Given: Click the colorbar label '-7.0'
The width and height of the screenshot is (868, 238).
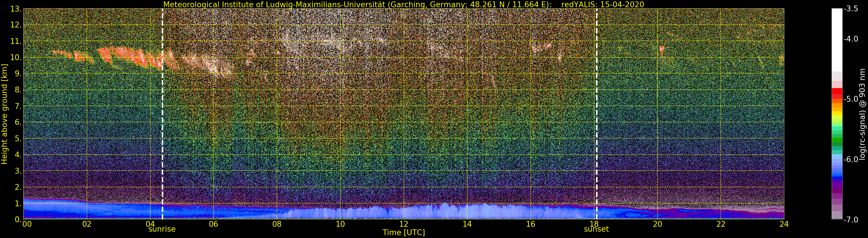Looking at the screenshot, I should pyautogui.click(x=851, y=220).
